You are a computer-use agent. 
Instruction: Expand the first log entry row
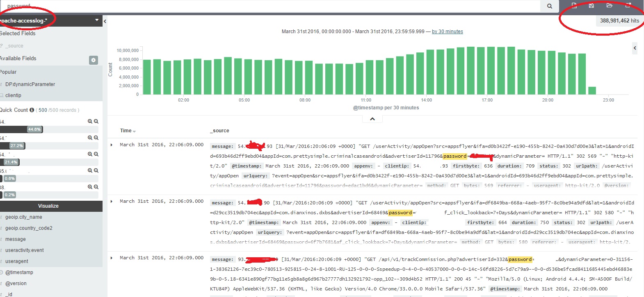[112, 145]
